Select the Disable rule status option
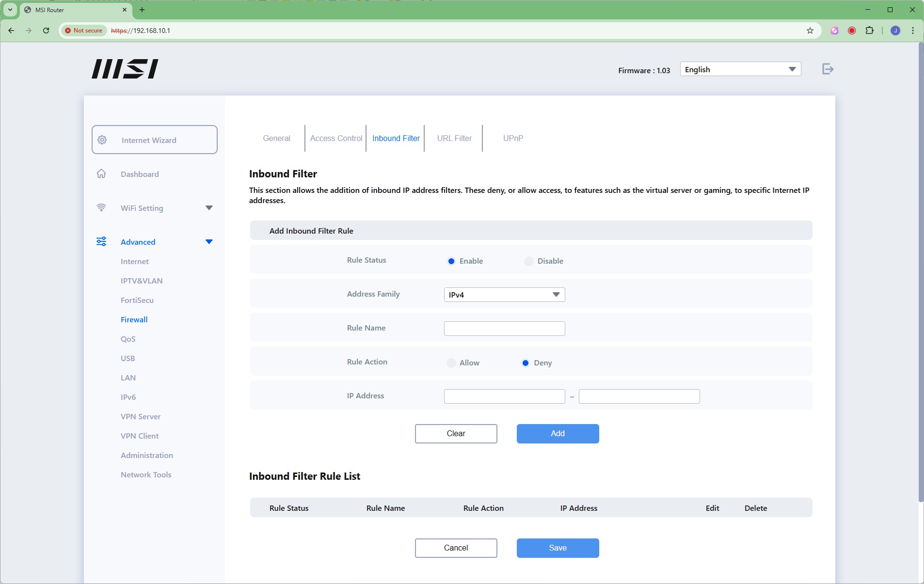The width and height of the screenshot is (924, 584). point(529,261)
